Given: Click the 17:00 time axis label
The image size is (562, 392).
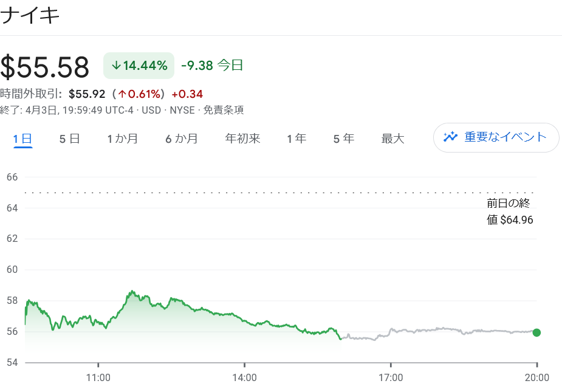Looking at the screenshot, I should pyautogui.click(x=391, y=377).
